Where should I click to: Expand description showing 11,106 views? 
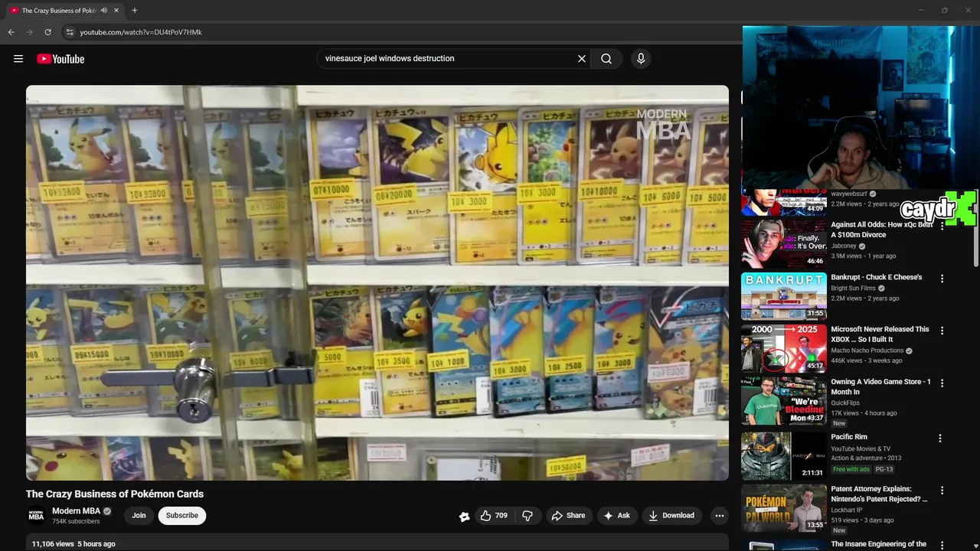click(377, 543)
